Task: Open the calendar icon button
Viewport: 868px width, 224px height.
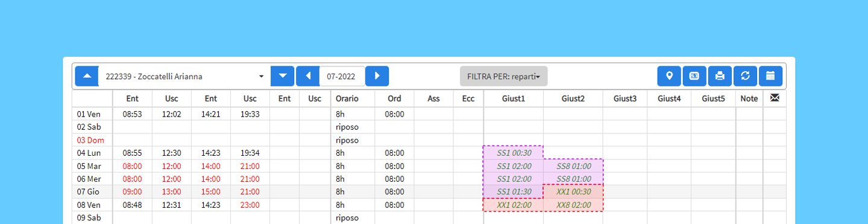Action: 770,76
